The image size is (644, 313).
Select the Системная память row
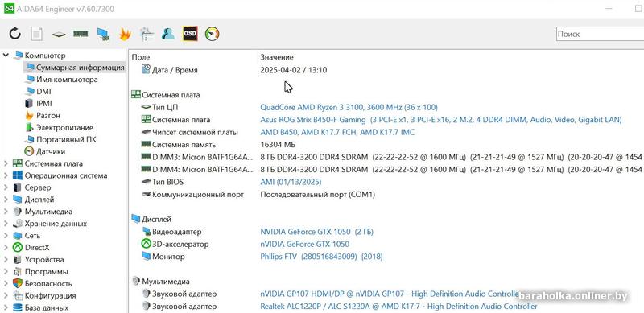386,145
